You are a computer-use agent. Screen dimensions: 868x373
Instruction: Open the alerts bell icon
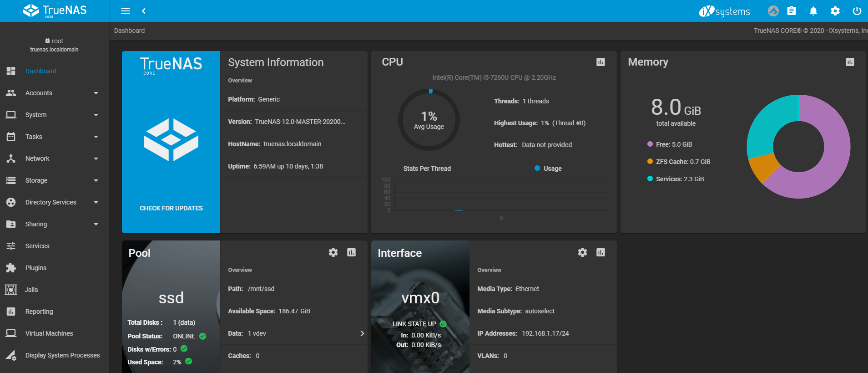tap(813, 11)
